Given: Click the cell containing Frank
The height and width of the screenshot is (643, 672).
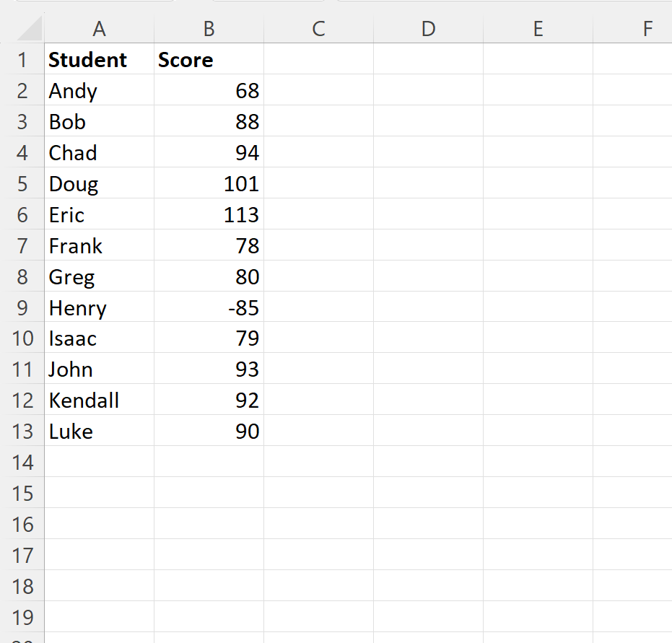Looking at the screenshot, I should click(99, 245).
